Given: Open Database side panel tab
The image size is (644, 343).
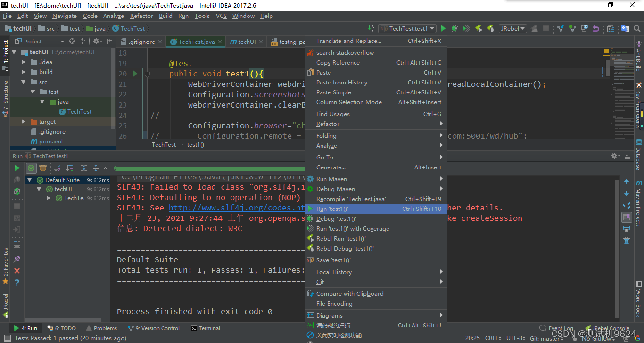Looking at the screenshot, I should (639, 155).
